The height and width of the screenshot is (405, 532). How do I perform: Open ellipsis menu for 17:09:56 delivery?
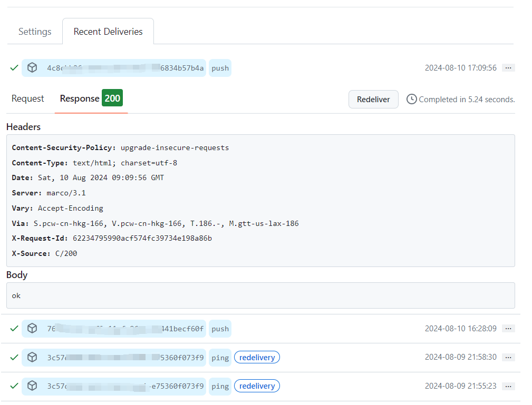(x=508, y=68)
